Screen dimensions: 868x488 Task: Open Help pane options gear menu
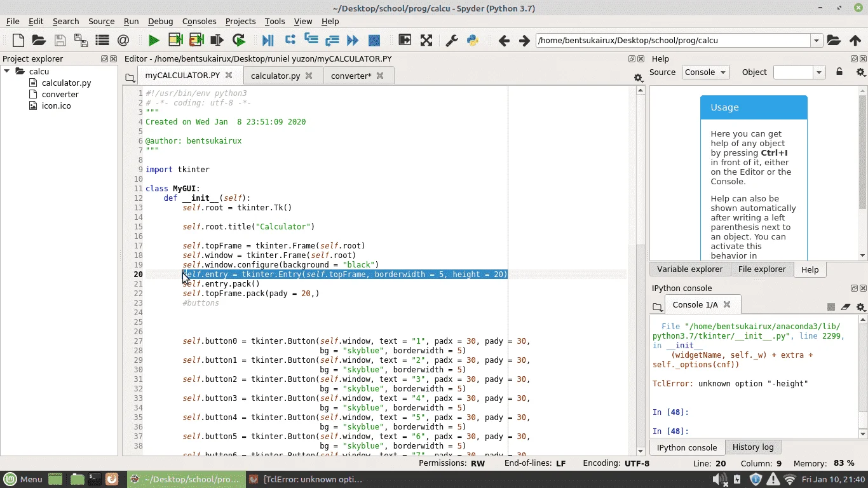point(861,72)
